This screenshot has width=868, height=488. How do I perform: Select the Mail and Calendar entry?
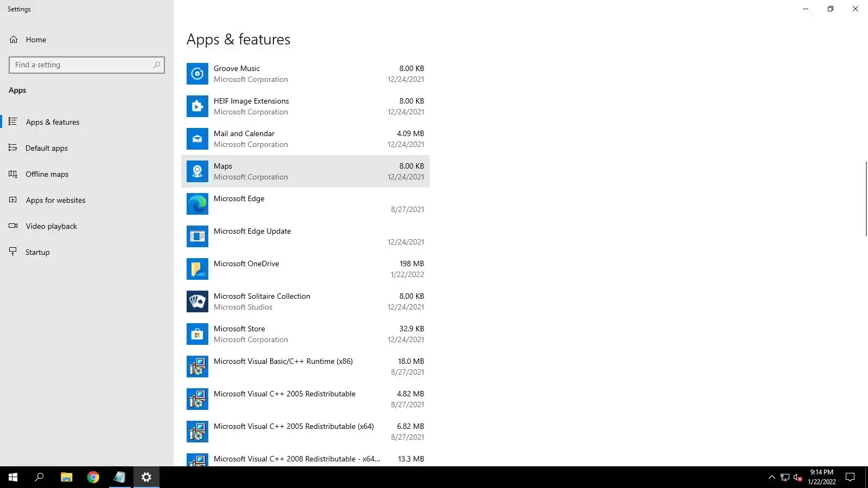[305, 139]
